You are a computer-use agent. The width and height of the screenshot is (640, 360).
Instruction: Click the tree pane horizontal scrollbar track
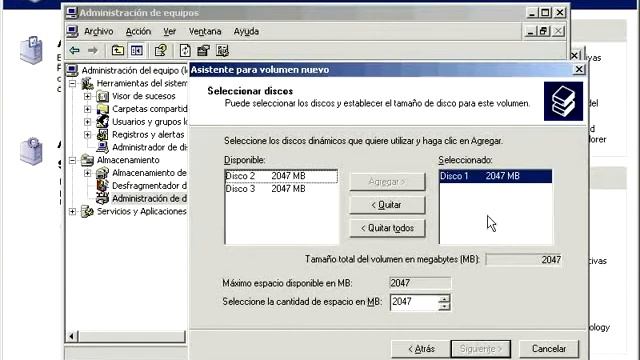pyautogui.click(x=131, y=336)
